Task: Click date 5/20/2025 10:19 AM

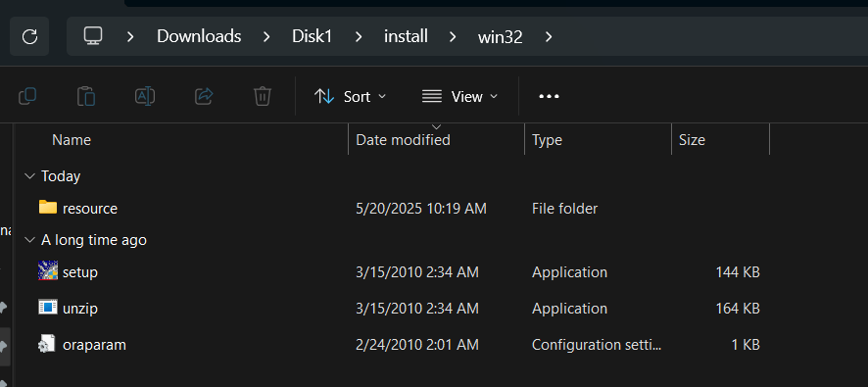Action: tap(421, 209)
